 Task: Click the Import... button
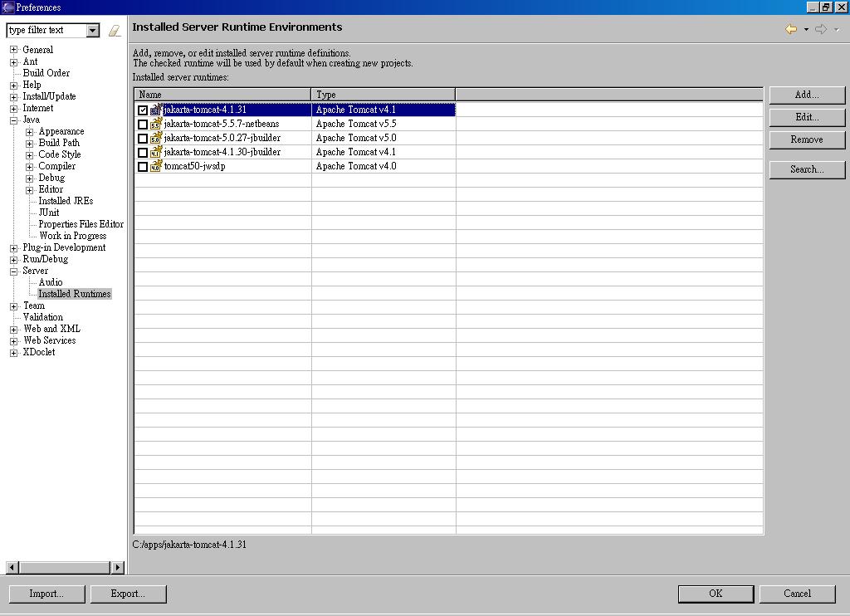click(x=46, y=594)
